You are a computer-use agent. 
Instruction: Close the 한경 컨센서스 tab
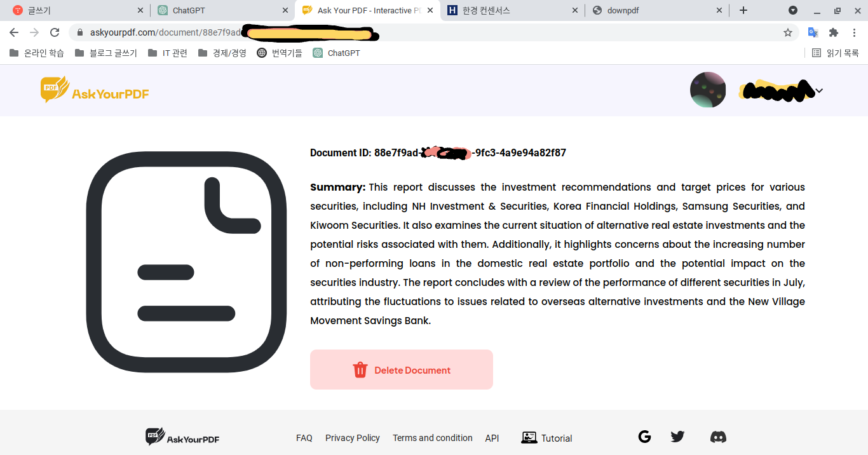click(575, 10)
